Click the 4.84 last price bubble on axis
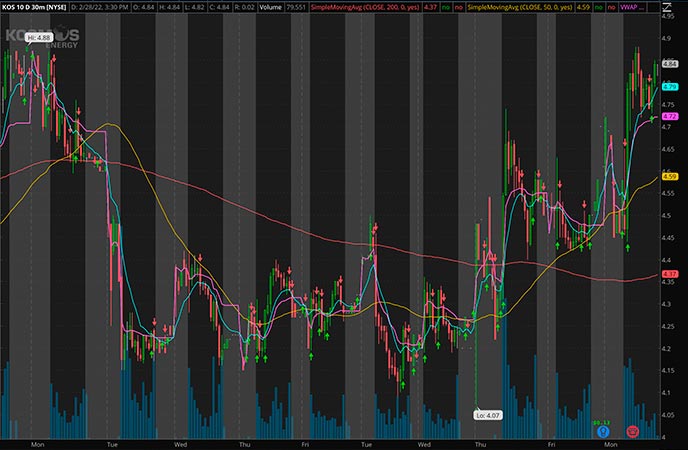Screen dimensions: 688x450 (670, 64)
